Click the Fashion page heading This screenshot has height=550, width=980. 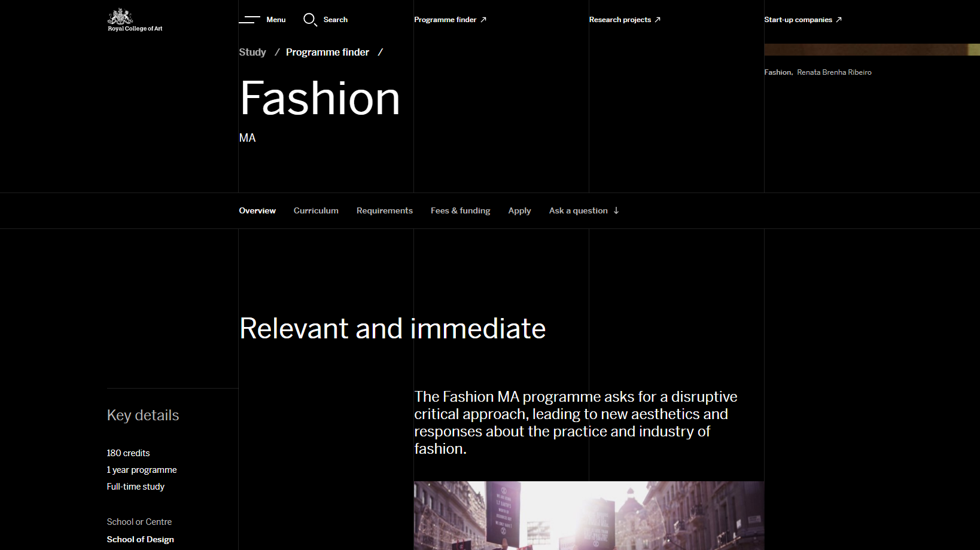[x=320, y=98]
